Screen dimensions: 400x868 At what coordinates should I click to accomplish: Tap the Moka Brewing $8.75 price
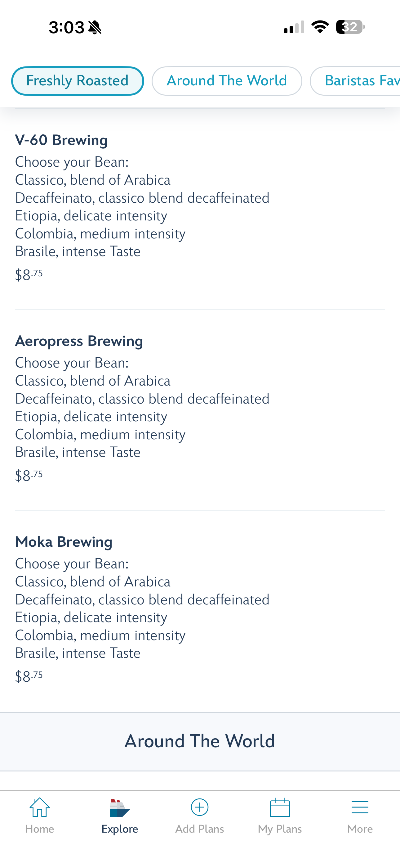(x=29, y=676)
